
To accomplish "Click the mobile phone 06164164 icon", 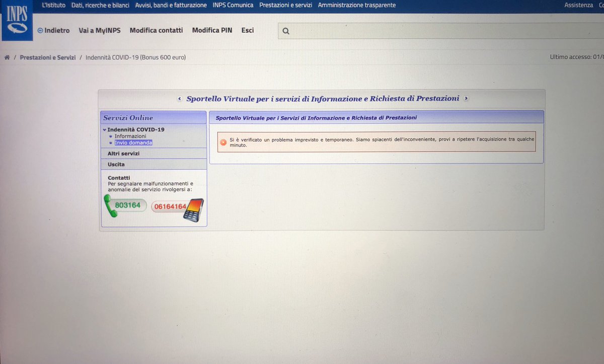I will [x=178, y=209].
